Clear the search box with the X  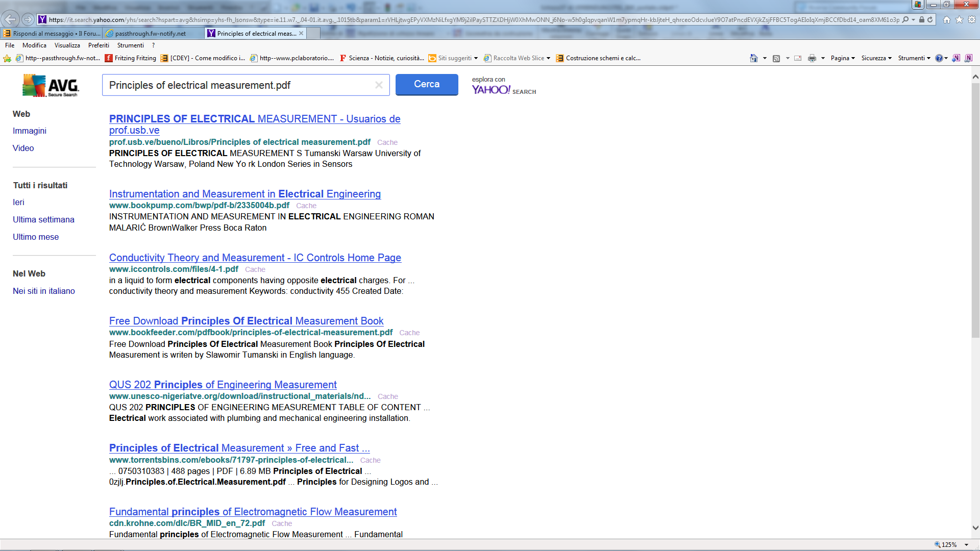(379, 85)
